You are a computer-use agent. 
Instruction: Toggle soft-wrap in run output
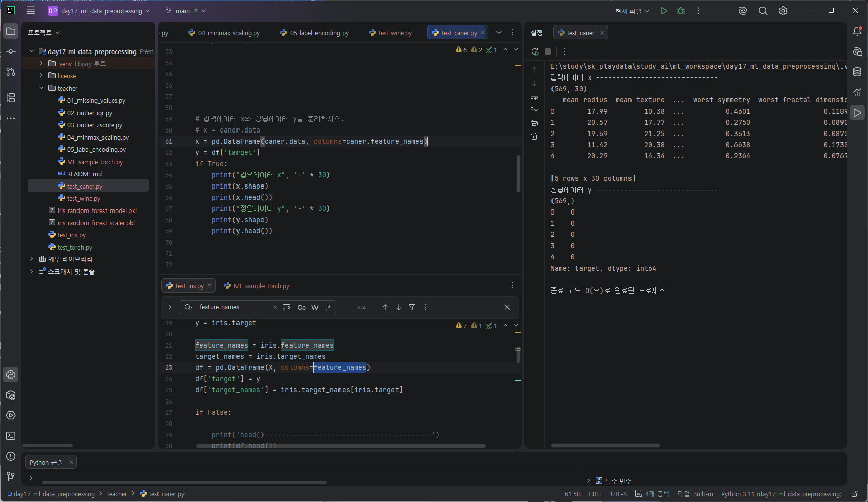click(534, 96)
